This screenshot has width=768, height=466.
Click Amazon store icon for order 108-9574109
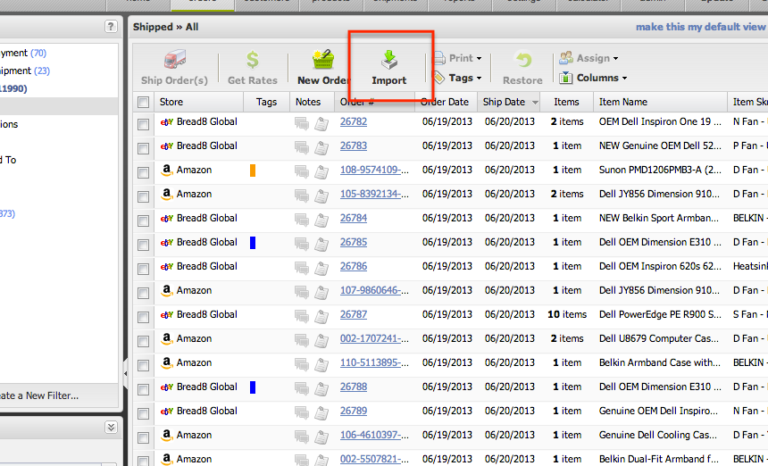[x=167, y=170]
